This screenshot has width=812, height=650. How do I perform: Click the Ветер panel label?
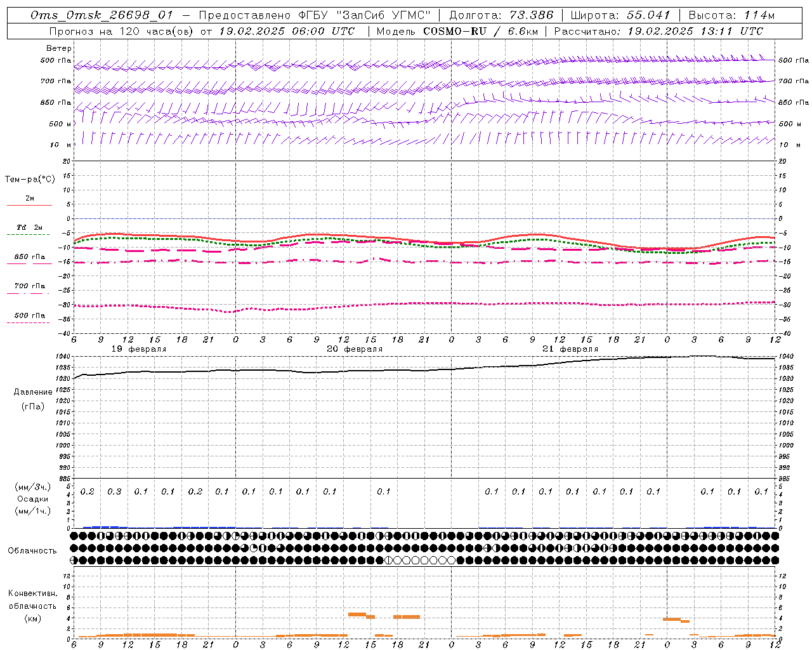pos(59,48)
